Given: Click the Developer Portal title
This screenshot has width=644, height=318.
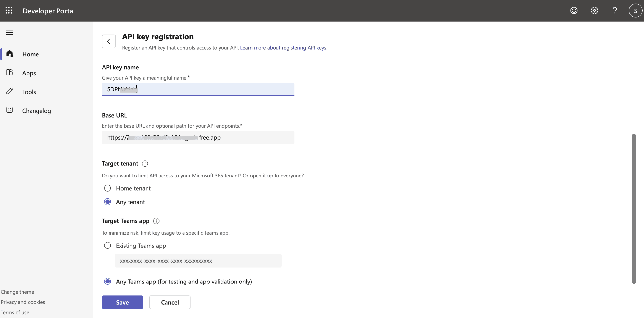Looking at the screenshot, I should click(49, 11).
